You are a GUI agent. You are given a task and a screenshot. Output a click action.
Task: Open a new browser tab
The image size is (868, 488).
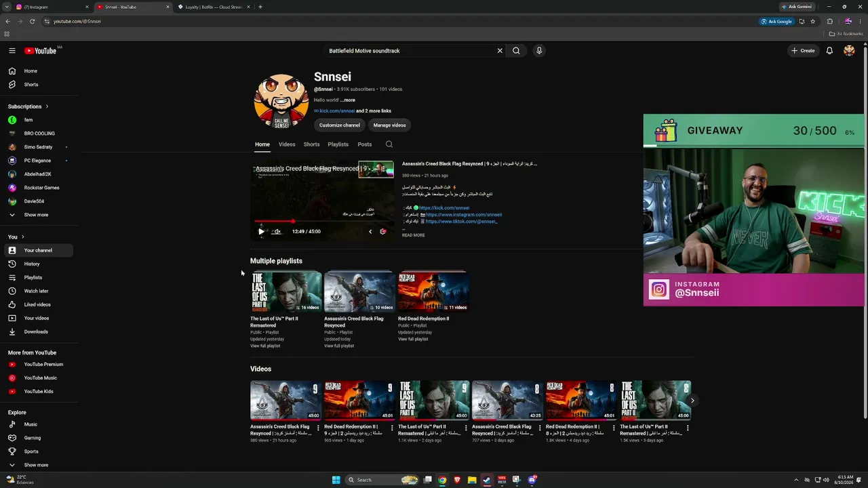pos(260,7)
